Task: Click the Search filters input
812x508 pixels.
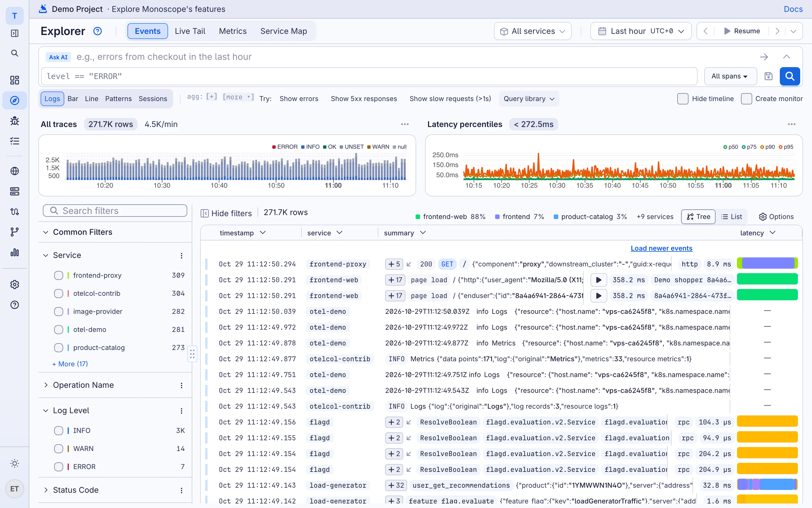Action: (x=115, y=211)
